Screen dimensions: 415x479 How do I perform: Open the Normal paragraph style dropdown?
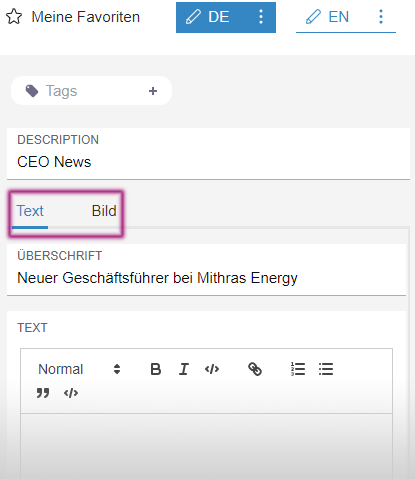tap(79, 369)
